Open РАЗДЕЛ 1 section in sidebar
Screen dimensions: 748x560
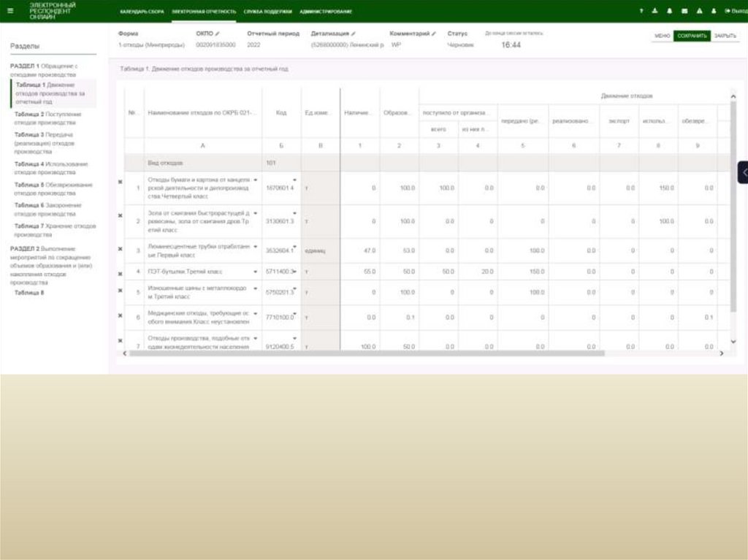pyautogui.click(x=44, y=70)
